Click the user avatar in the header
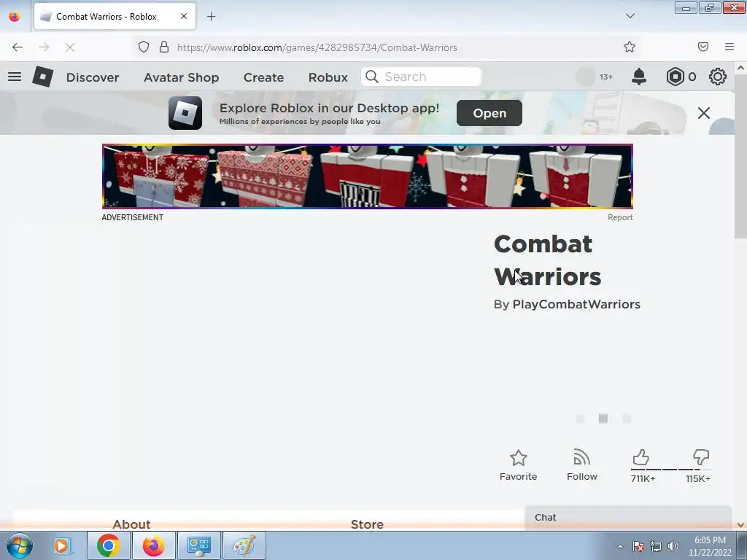 tap(585, 77)
